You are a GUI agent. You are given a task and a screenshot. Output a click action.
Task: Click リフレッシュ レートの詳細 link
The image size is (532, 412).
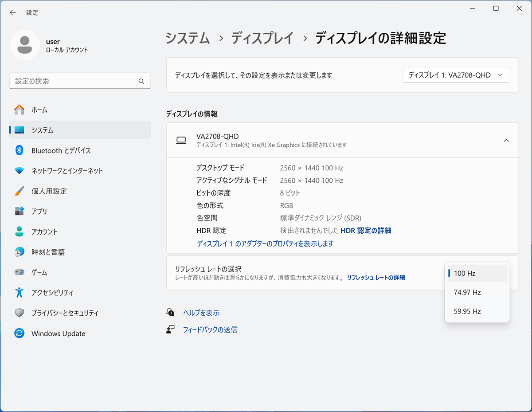click(x=376, y=278)
